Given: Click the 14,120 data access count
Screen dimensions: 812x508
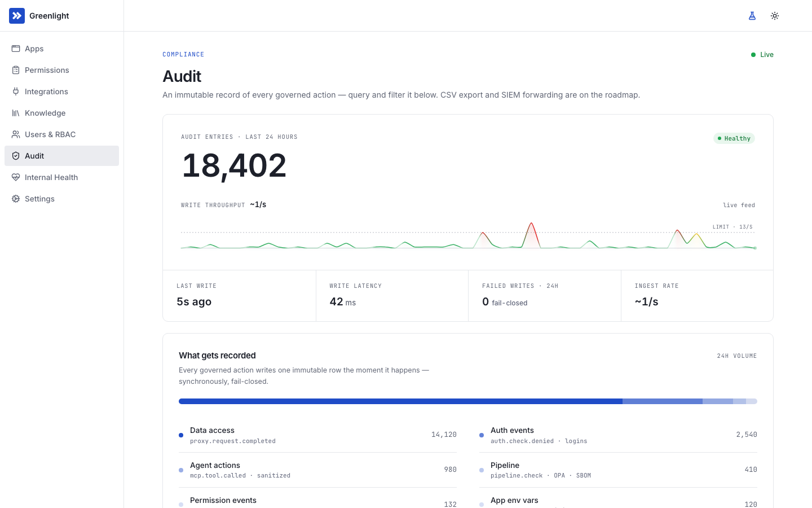Looking at the screenshot, I should (x=444, y=435).
